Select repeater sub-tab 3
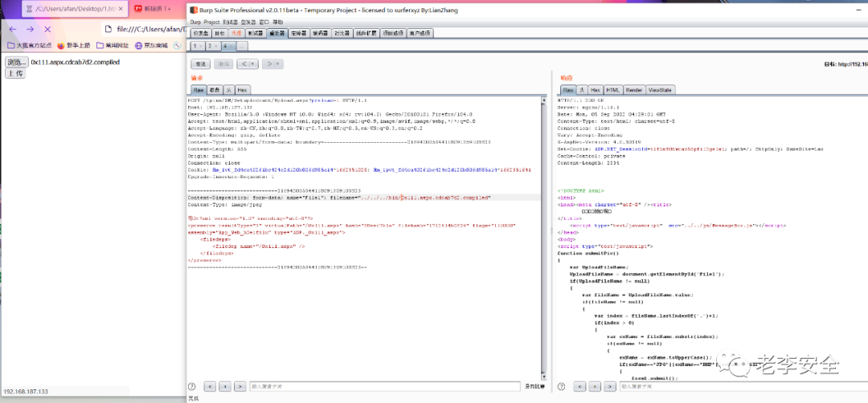 (x=210, y=46)
